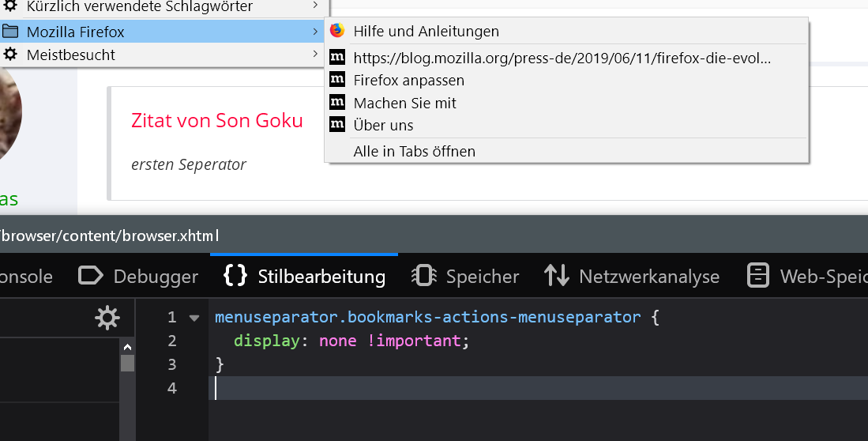
Task: Expand the Kürzlich verwendete Schlagwörter submenu arrow
Action: 315,7
